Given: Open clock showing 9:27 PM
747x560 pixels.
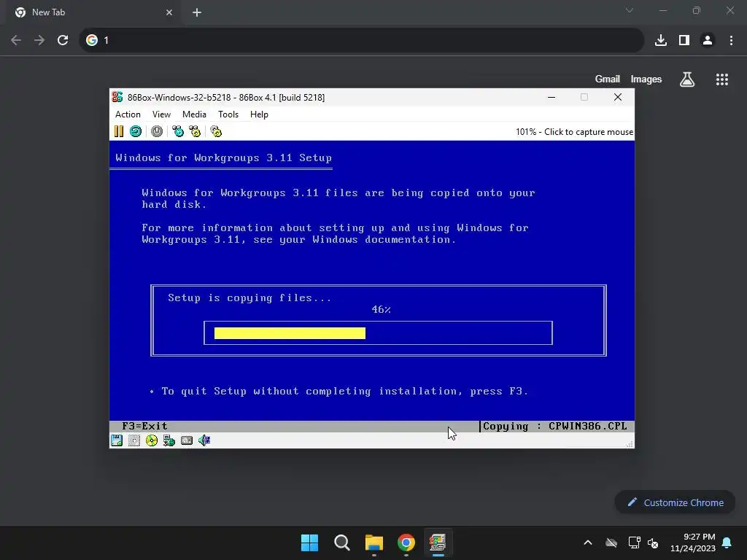Looking at the screenshot, I should pyautogui.click(x=693, y=542).
